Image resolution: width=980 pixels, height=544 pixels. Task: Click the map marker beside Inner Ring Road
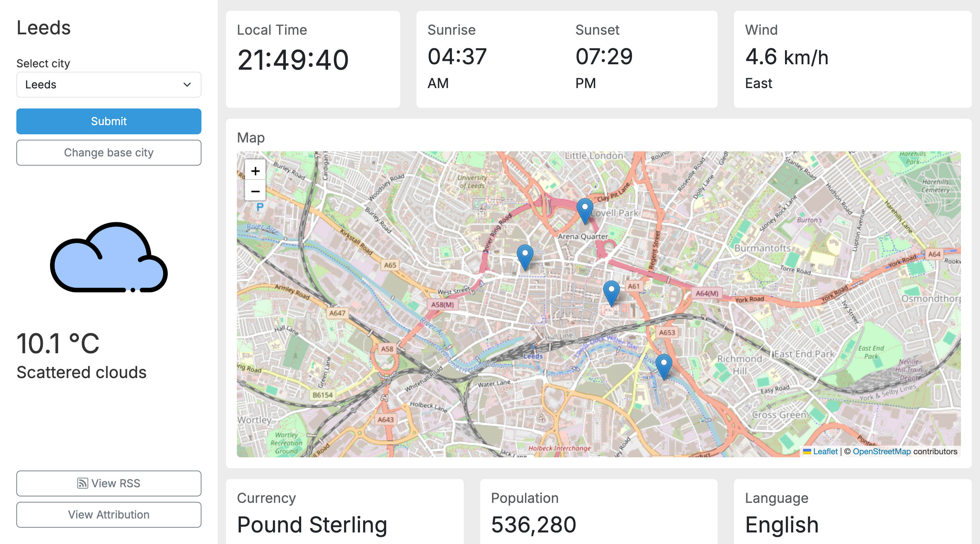pyautogui.click(x=525, y=257)
